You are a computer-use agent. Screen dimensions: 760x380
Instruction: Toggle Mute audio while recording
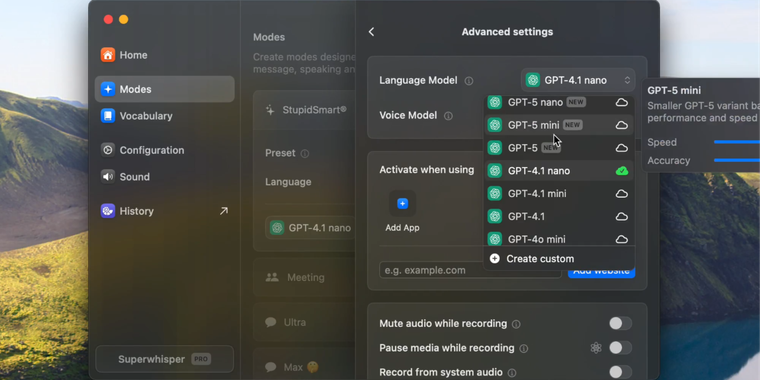(x=620, y=323)
